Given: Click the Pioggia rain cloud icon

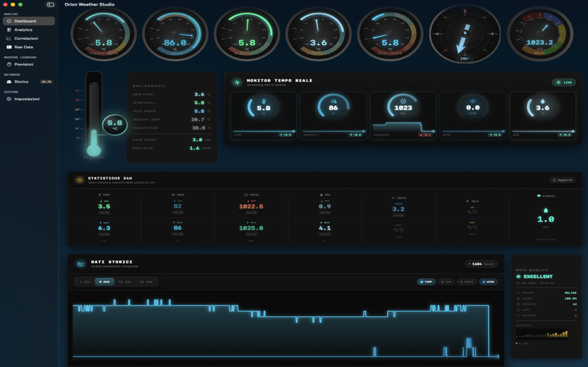Looking at the screenshot, I should [539, 196].
